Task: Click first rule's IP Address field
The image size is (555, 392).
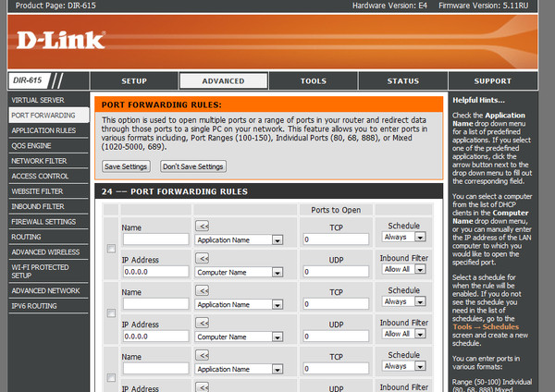Action: [155, 272]
